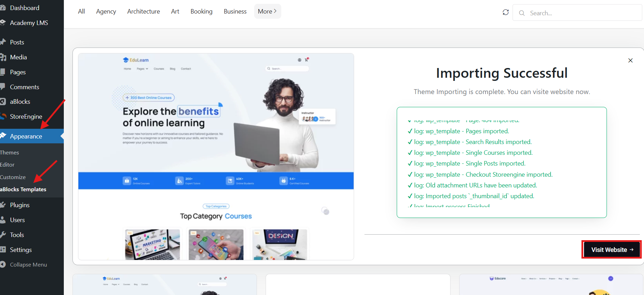
Task: Open Themes under Appearance
Action: [x=10, y=153]
